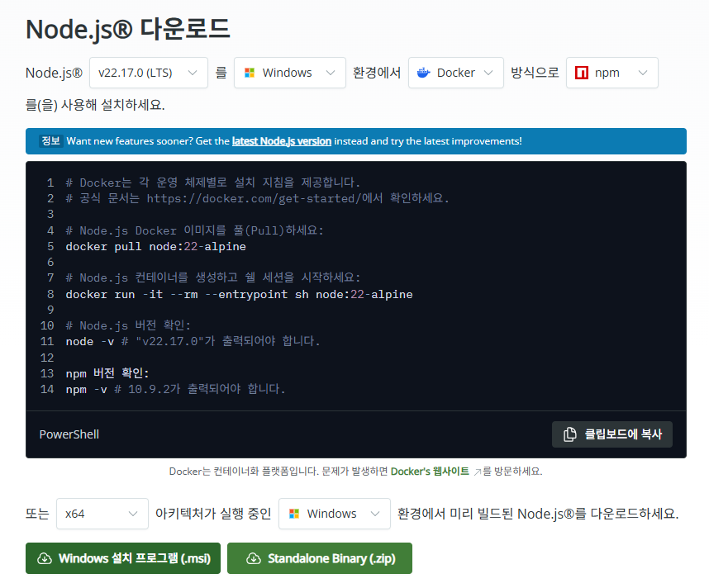Image resolution: width=709 pixels, height=588 pixels.
Task: Click the download icon on the msi button
Action: tap(45, 558)
